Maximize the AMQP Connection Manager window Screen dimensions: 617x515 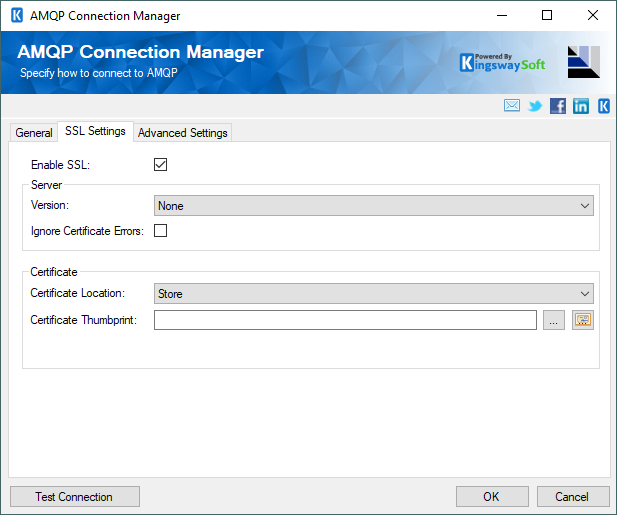[547, 16]
